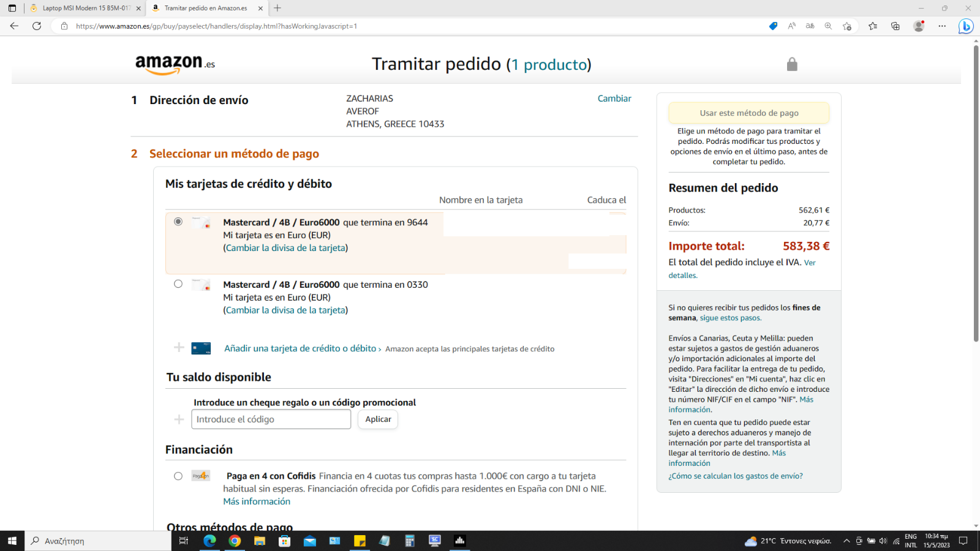Image resolution: width=980 pixels, height=551 pixels.
Task: Open Task View on the taskbar
Action: 183,541
